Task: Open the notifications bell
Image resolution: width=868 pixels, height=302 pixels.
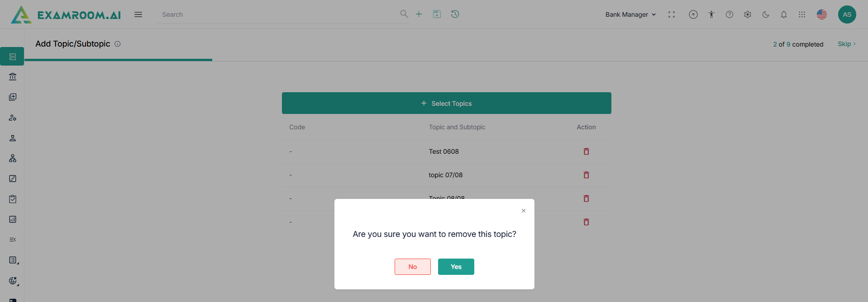Action: coord(784,14)
